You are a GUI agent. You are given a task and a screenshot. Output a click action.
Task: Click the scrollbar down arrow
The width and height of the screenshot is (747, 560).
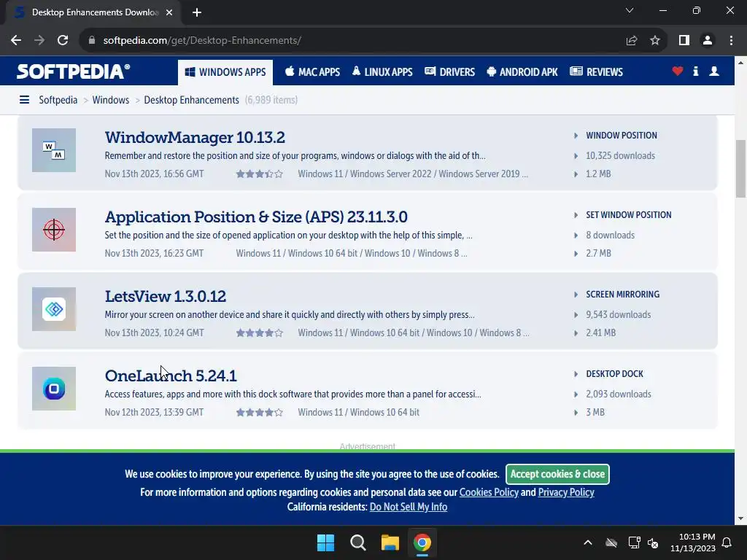coord(741,518)
